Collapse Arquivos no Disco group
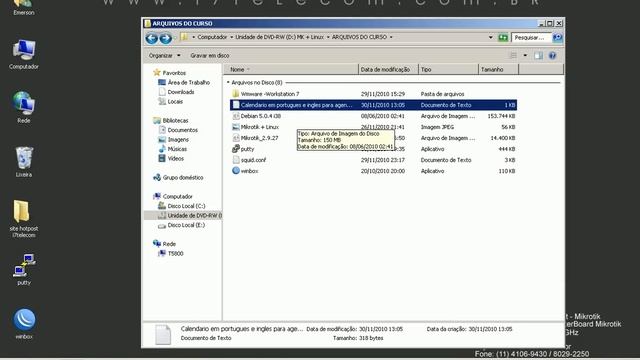 [x=228, y=82]
